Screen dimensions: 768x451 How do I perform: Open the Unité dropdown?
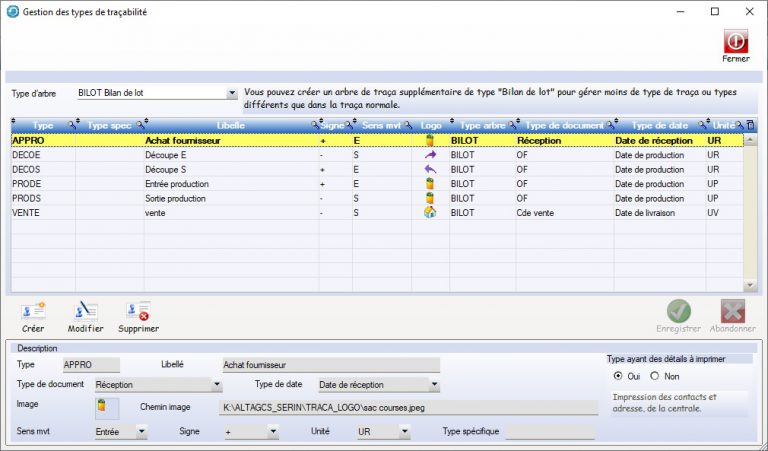(x=404, y=432)
